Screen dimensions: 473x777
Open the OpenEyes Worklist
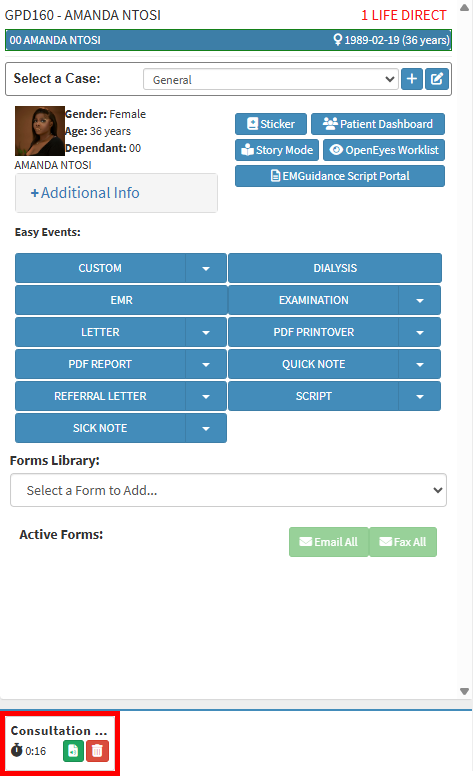[x=384, y=150]
